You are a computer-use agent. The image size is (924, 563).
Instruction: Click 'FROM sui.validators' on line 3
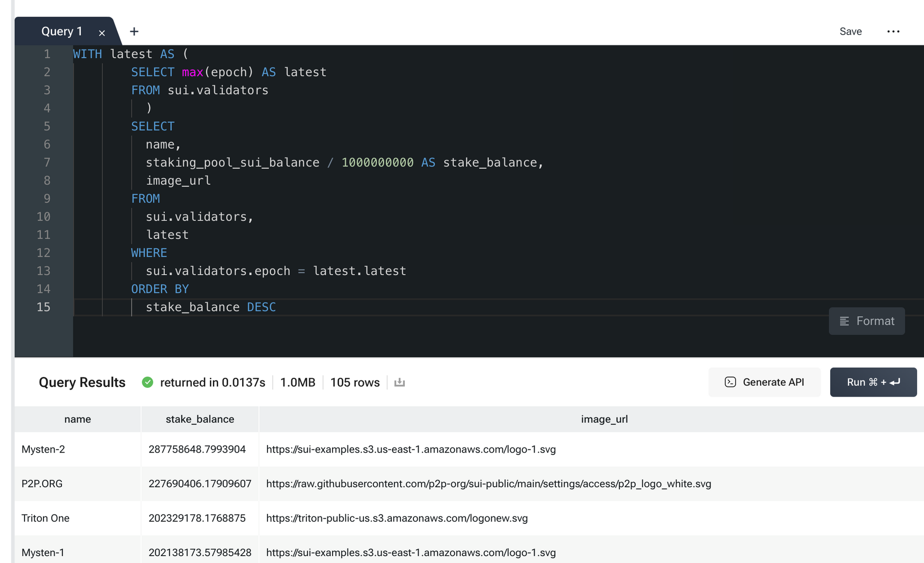pos(200,90)
